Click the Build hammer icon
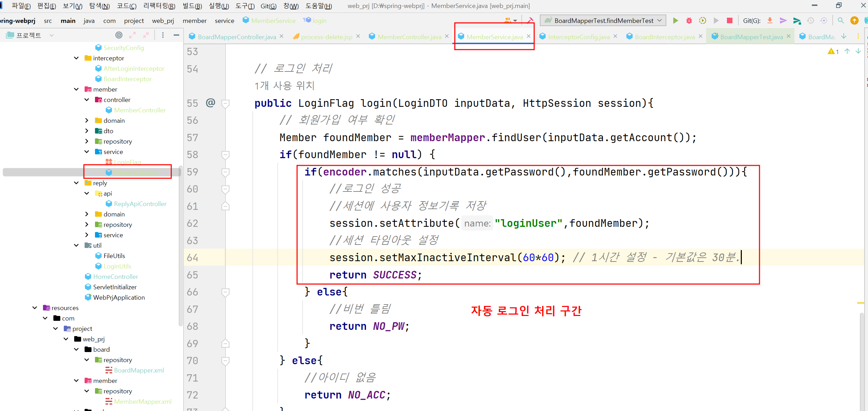This screenshot has width=868, height=411. (530, 20)
